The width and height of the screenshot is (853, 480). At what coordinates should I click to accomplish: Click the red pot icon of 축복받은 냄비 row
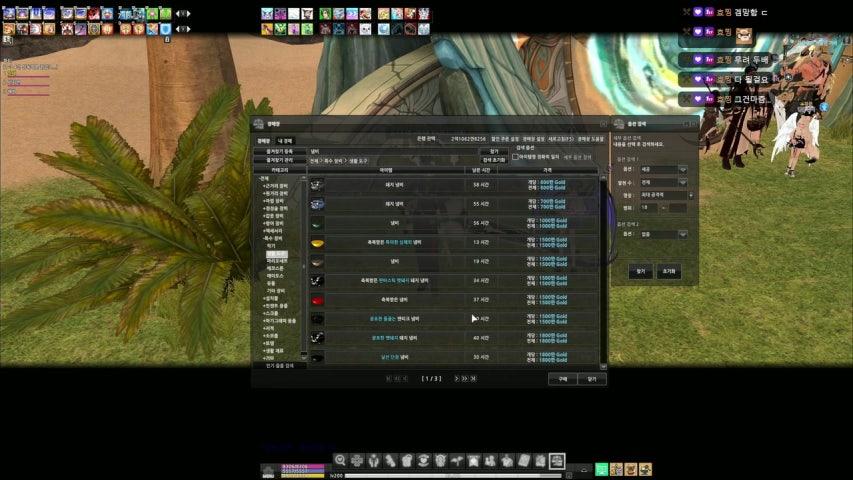click(x=317, y=300)
